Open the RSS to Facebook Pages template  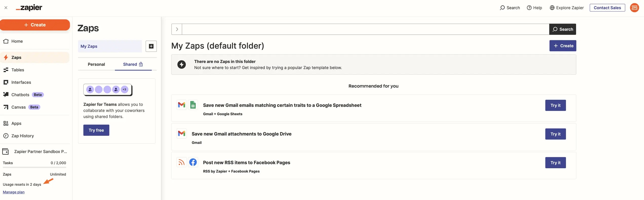(247, 163)
